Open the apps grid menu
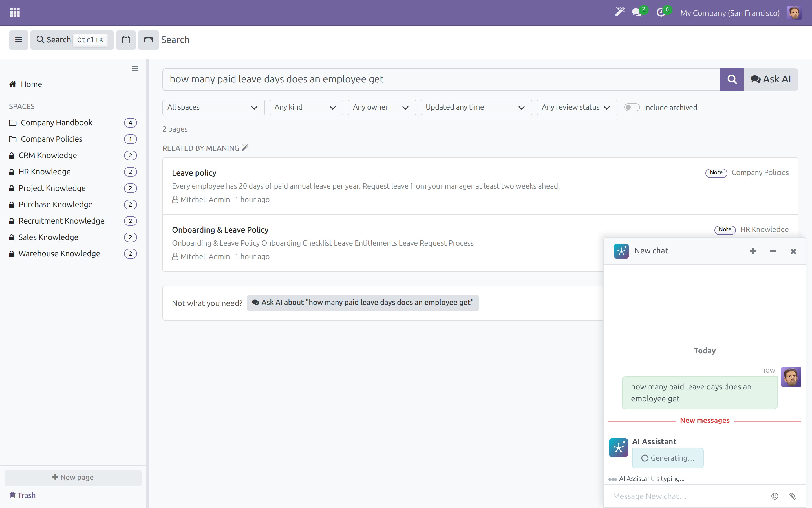This screenshot has width=812, height=508. point(15,13)
